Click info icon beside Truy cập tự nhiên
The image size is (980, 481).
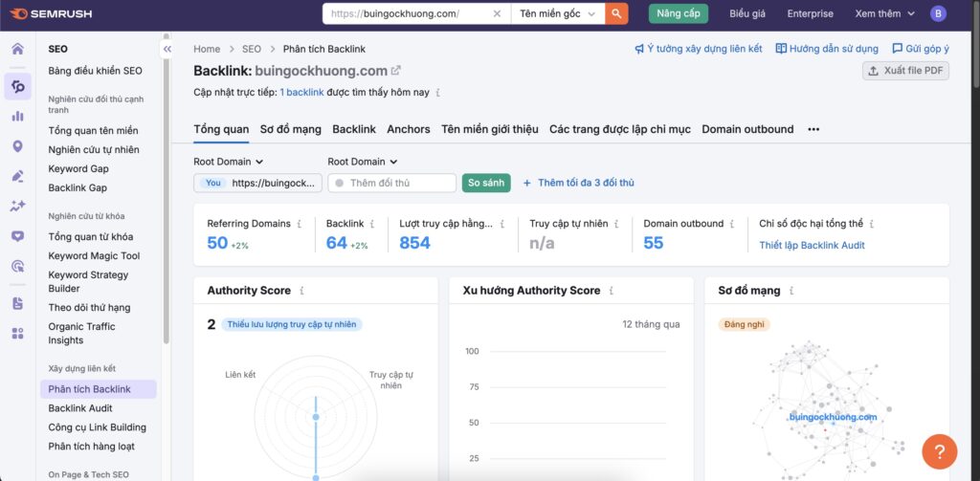(616, 224)
